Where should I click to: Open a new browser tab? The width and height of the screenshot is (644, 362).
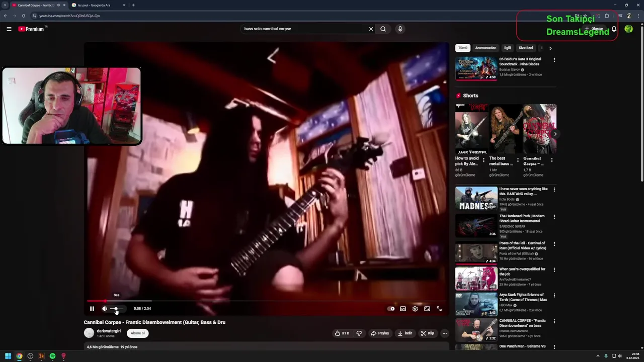[x=133, y=5]
